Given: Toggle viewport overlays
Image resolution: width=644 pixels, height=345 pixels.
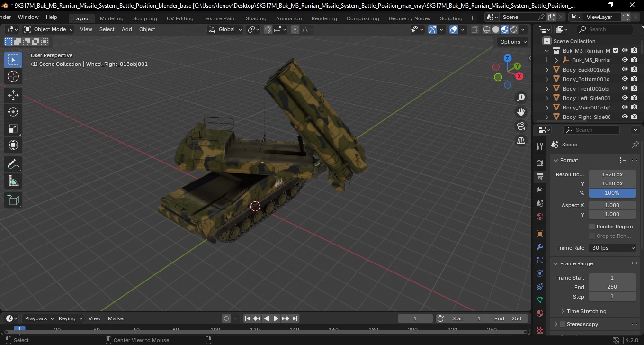Looking at the screenshot, I should tap(454, 29).
